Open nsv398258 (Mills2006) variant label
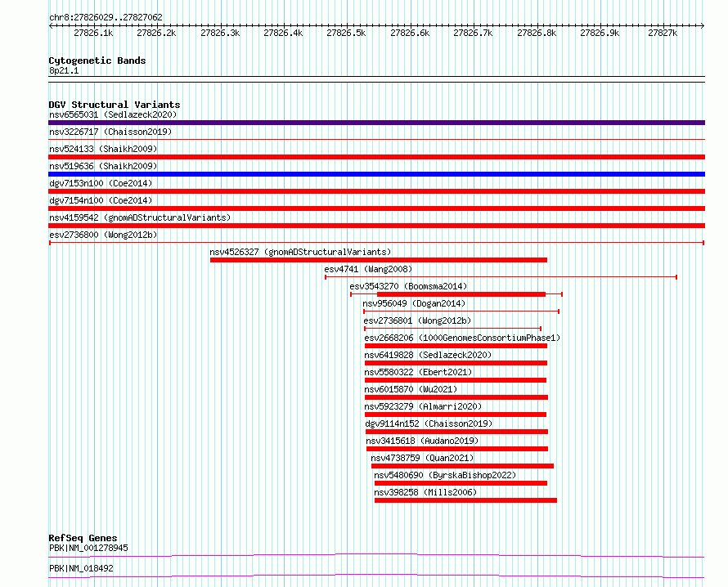728x587 pixels. coord(425,492)
